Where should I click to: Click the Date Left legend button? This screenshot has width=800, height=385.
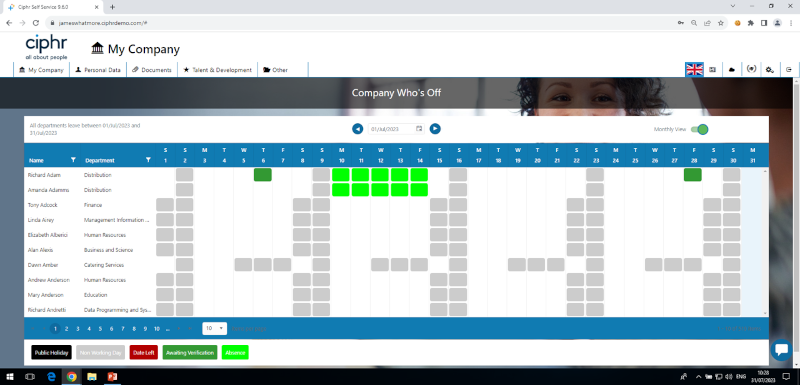coord(143,352)
